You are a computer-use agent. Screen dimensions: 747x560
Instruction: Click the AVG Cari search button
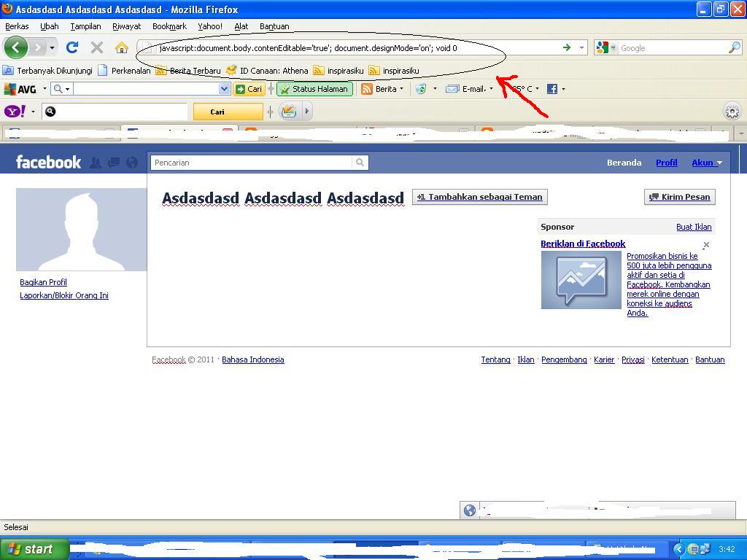(249, 88)
